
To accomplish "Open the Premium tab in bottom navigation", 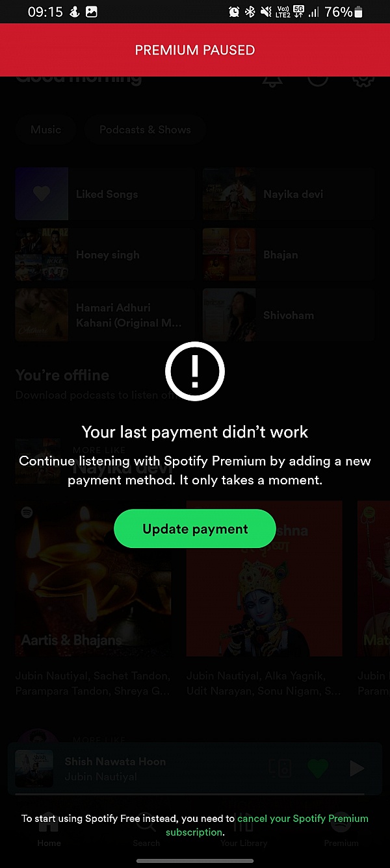I will click(x=341, y=833).
